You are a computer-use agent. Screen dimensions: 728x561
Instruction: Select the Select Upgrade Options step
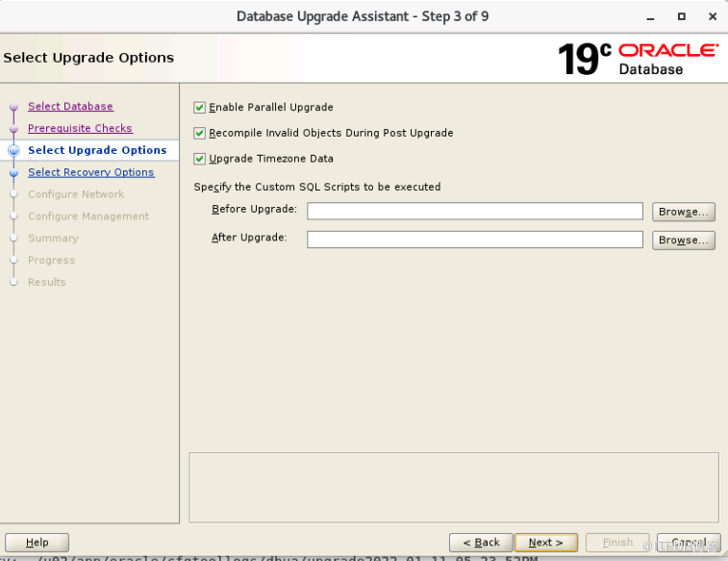pos(97,150)
